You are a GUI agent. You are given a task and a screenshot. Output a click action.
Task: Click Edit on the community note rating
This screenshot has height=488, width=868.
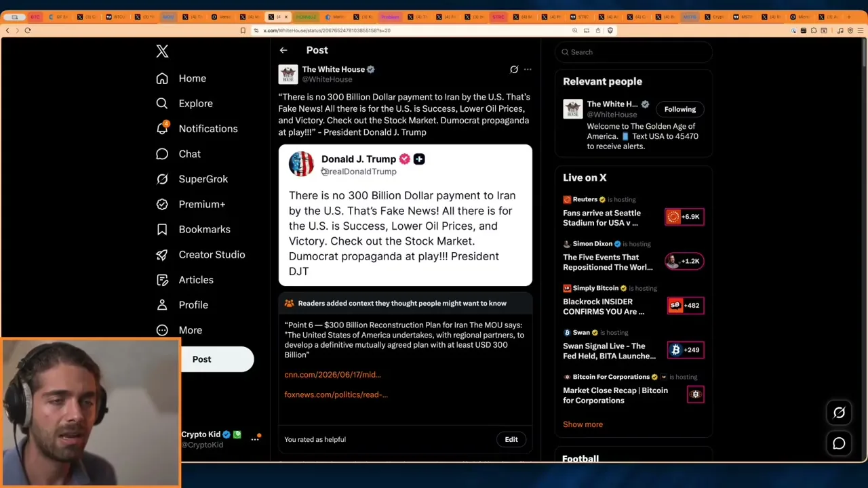point(511,439)
